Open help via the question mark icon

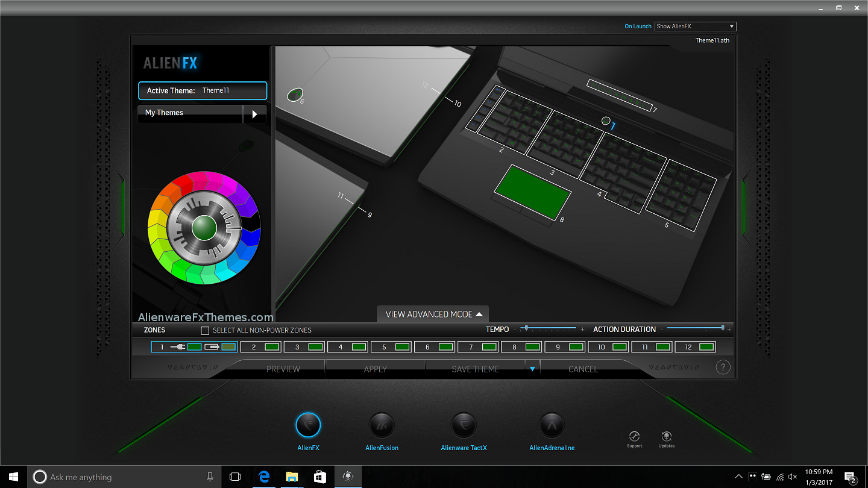[723, 367]
